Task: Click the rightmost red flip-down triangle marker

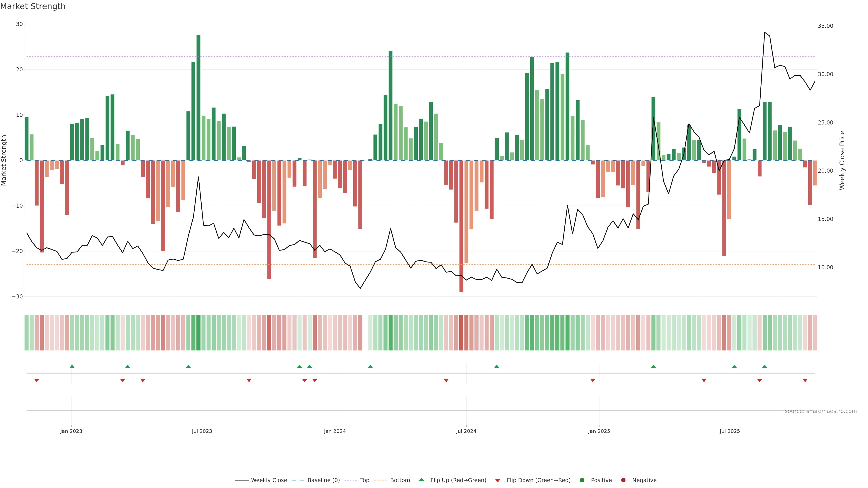Action: point(805,380)
